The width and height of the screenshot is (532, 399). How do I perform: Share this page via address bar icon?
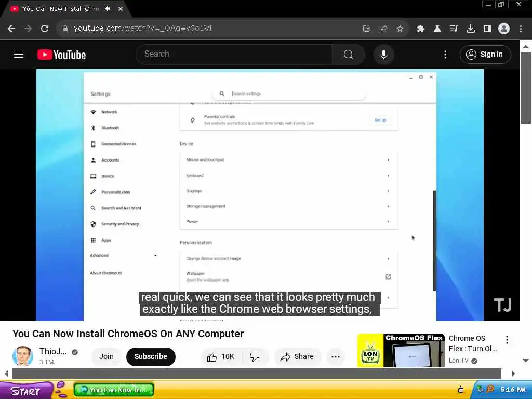[383, 29]
